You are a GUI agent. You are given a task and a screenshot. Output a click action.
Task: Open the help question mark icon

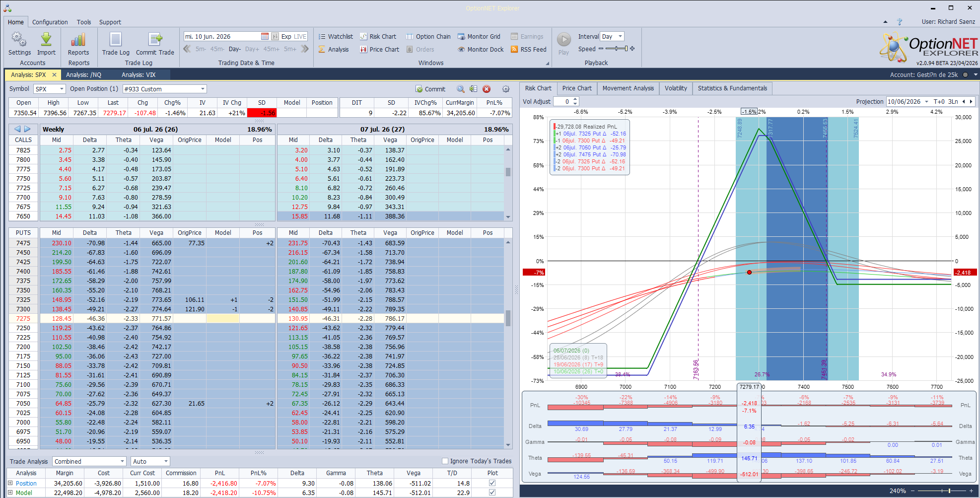(x=900, y=22)
